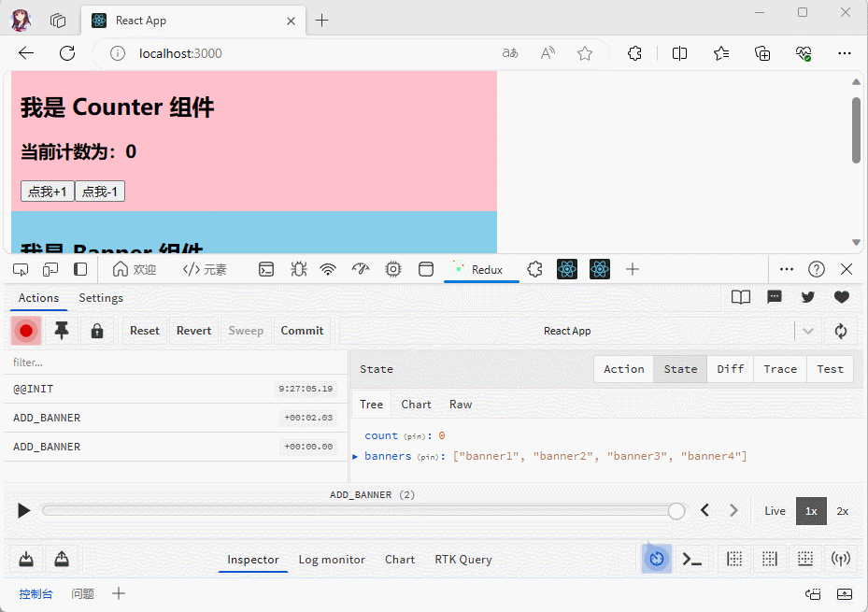
Task: Open the Twitter bird icon
Action: coord(808,297)
